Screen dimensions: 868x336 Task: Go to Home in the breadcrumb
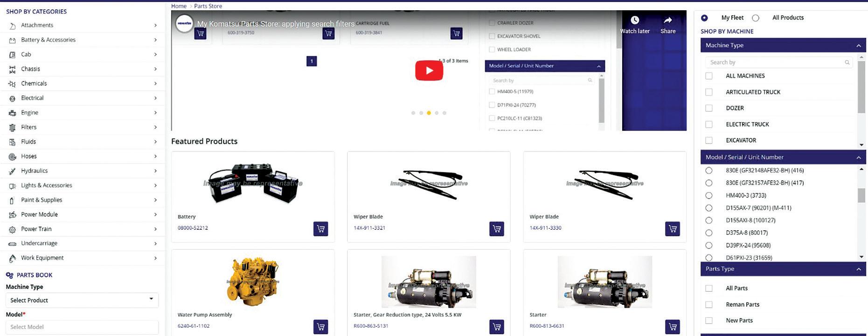179,6
